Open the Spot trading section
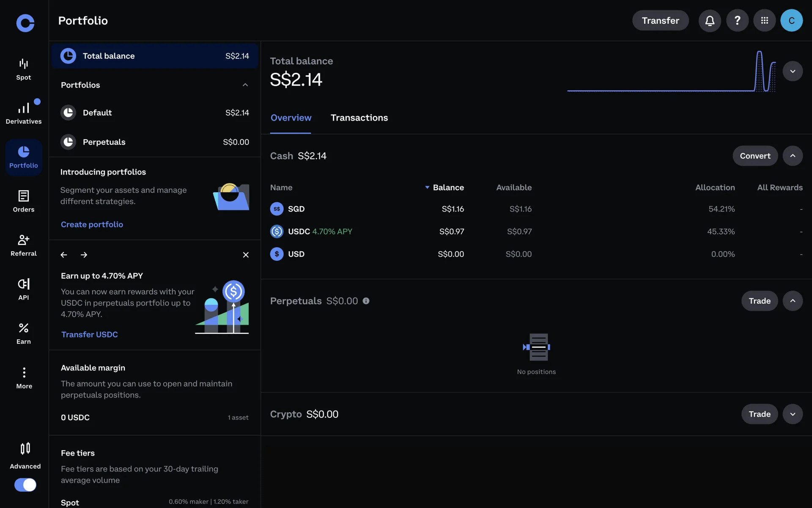 point(24,69)
